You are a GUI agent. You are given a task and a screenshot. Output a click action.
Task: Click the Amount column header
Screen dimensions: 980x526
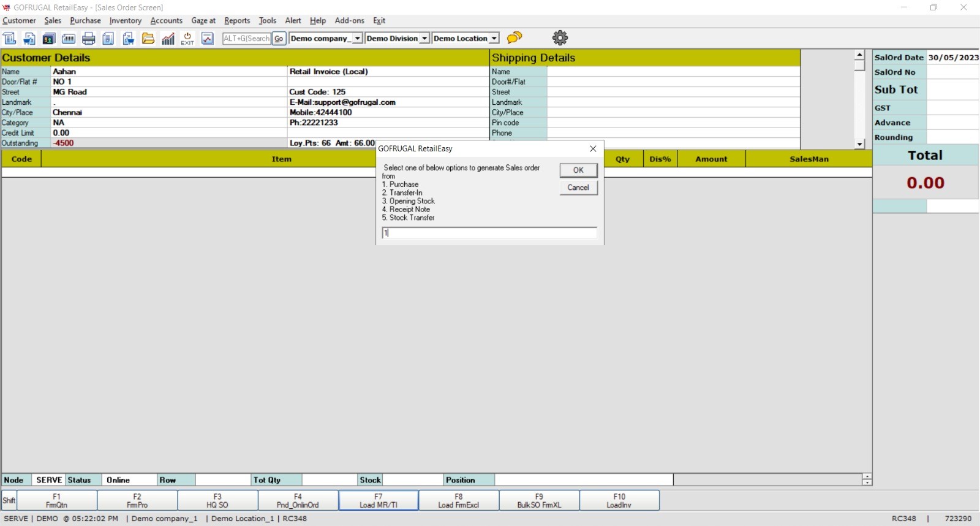(711, 159)
